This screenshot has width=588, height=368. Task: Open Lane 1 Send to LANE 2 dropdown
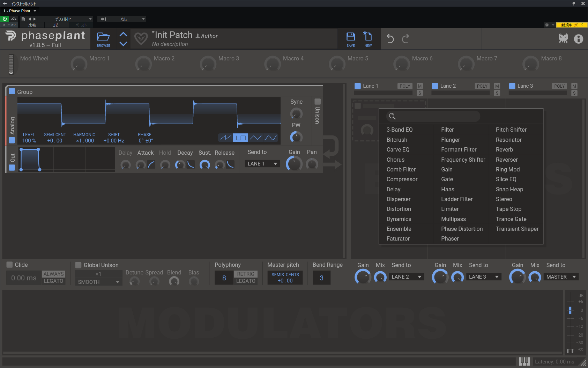(407, 277)
